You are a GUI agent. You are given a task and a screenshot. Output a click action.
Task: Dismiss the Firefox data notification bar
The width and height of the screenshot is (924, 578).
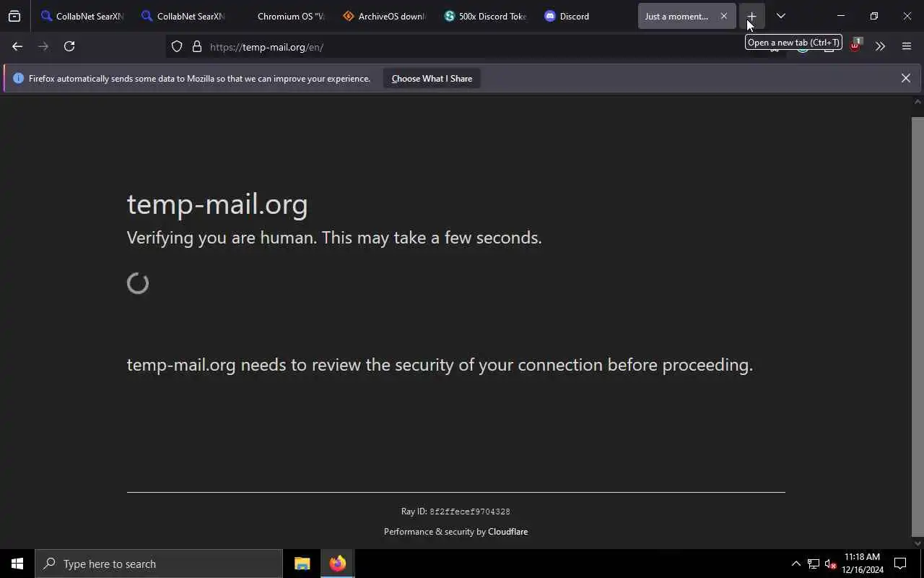(x=905, y=78)
